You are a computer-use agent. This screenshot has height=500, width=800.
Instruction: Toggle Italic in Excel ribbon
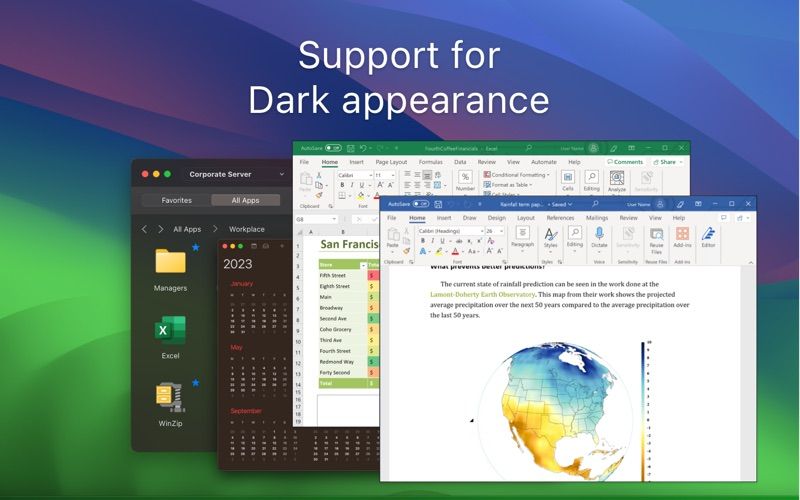coord(352,185)
